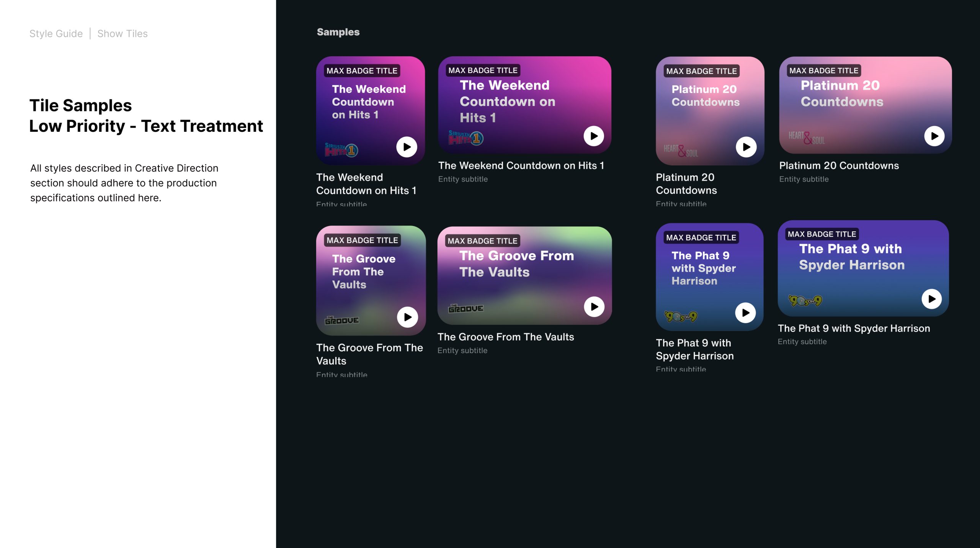Viewport: 980px width, 548px height.
Task: Click the MAX BADGE TITLE badge on the wide Weekend tile
Action: 483,70
